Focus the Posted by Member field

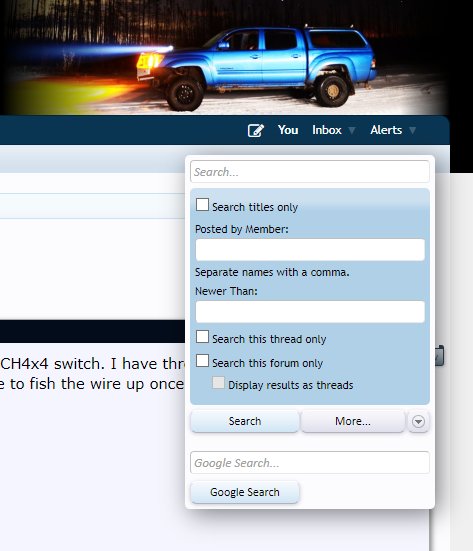tap(310, 249)
